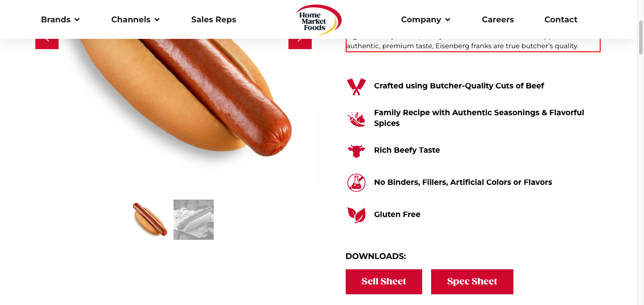The width and height of the screenshot is (644, 305).
Task: Go to the Home Market Foods logo homepage
Action: (x=318, y=20)
